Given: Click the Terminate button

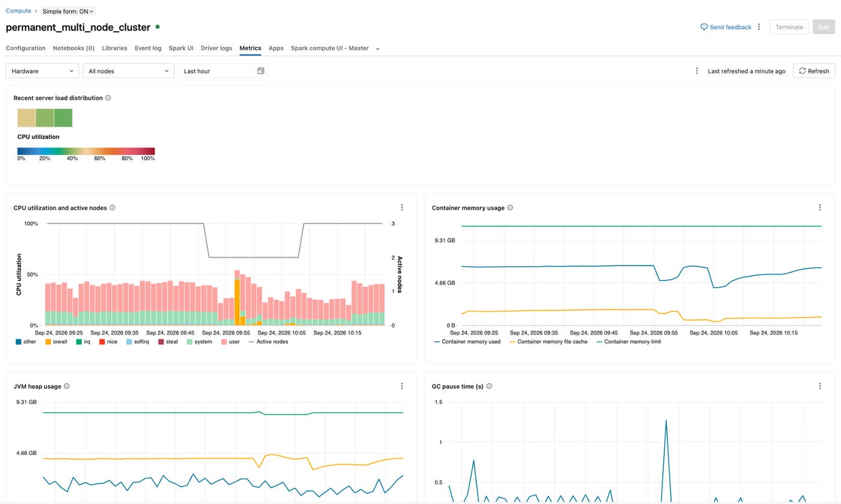Looking at the screenshot, I should [789, 27].
